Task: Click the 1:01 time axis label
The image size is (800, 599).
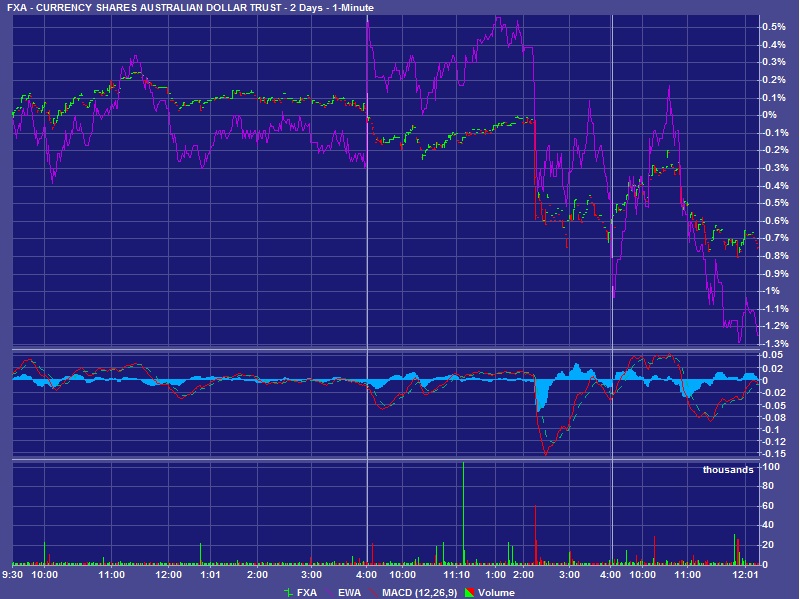Action: (x=210, y=575)
